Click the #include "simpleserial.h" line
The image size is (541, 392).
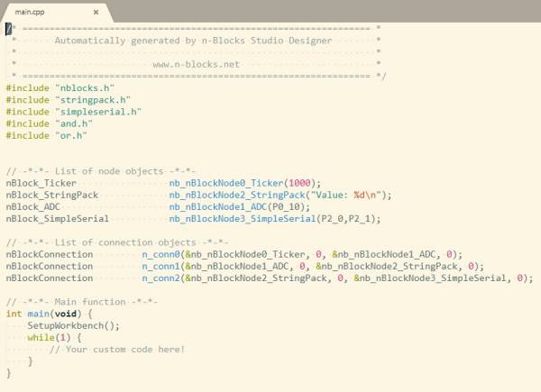click(x=74, y=112)
